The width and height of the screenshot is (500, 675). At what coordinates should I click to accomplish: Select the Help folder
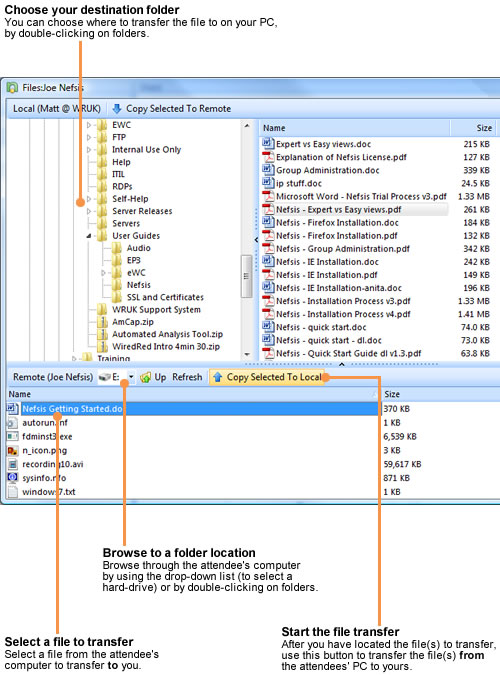point(121,162)
